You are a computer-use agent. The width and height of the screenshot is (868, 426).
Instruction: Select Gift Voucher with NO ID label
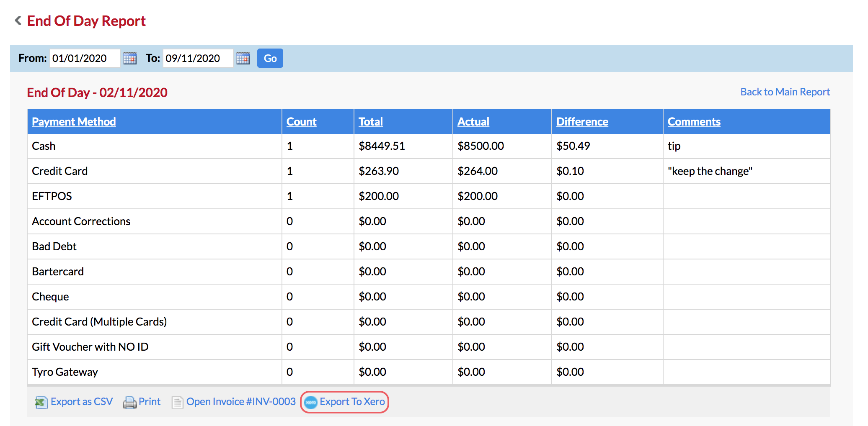point(90,347)
